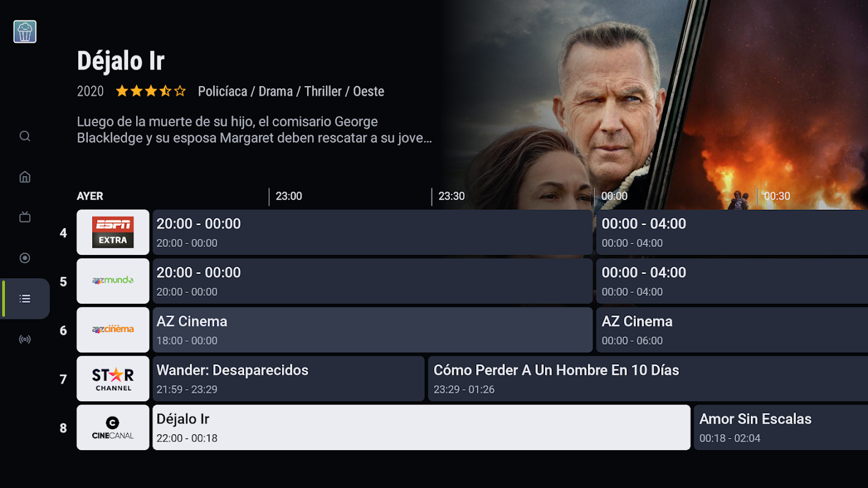Select AZ Cinema 18:00 - 00:00 program

coord(372,330)
